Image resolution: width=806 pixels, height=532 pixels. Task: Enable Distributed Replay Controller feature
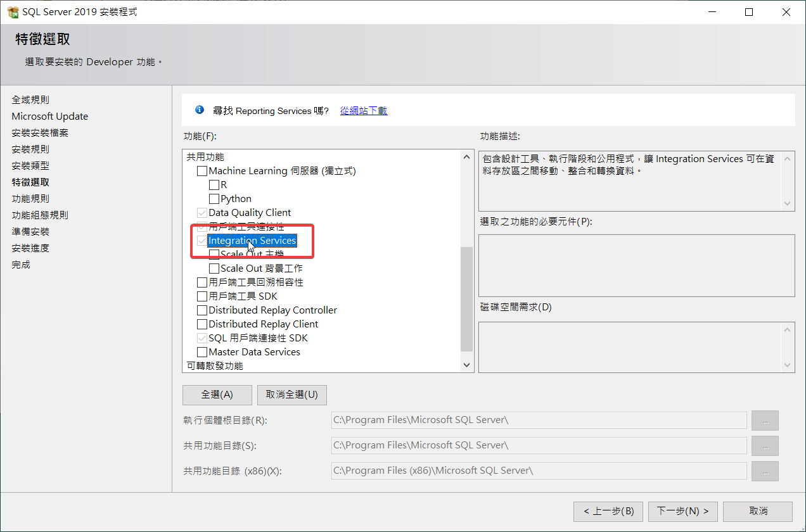pos(202,310)
